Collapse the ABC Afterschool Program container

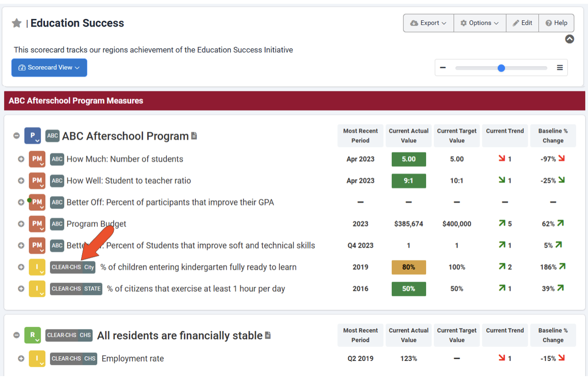coord(17,136)
